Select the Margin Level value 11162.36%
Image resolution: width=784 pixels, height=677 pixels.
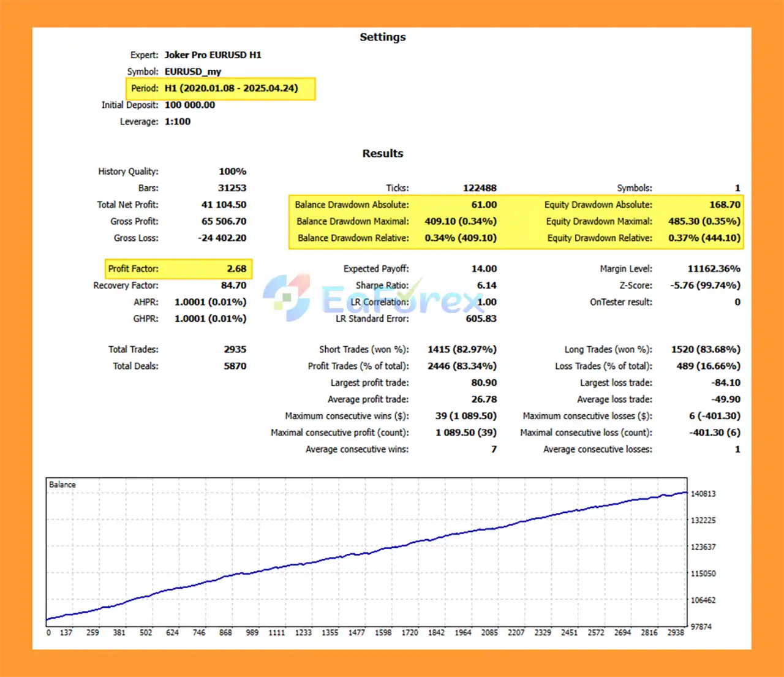tap(714, 269)
